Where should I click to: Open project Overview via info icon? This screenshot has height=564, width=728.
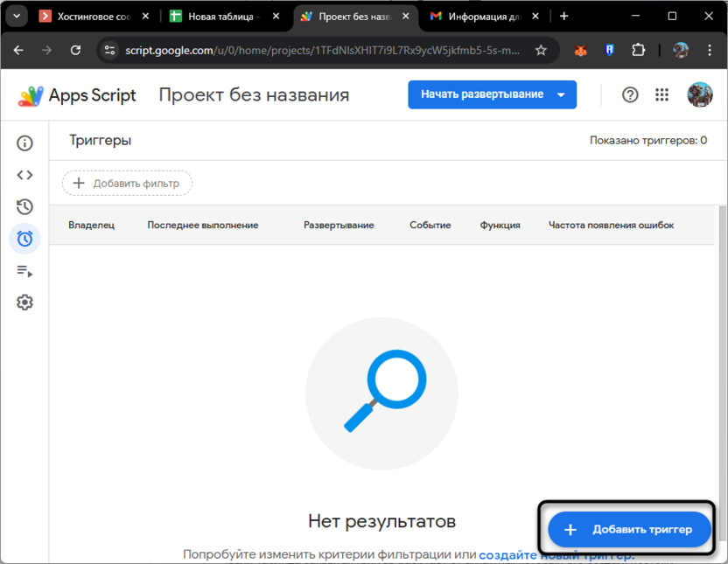24,143
